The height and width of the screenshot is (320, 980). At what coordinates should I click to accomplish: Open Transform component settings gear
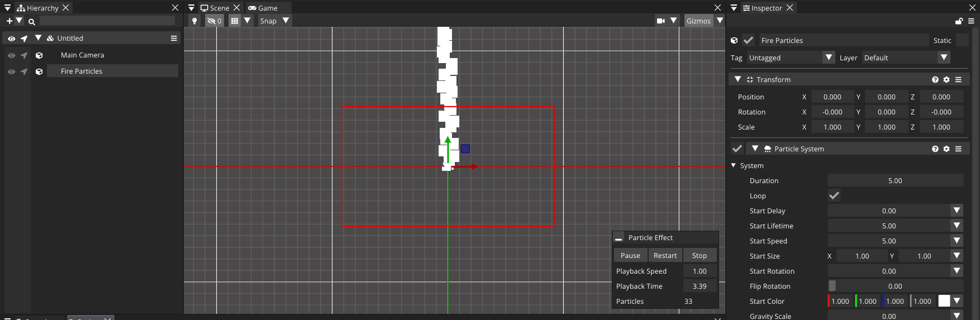pyautogui.click(x=946, y=80)
